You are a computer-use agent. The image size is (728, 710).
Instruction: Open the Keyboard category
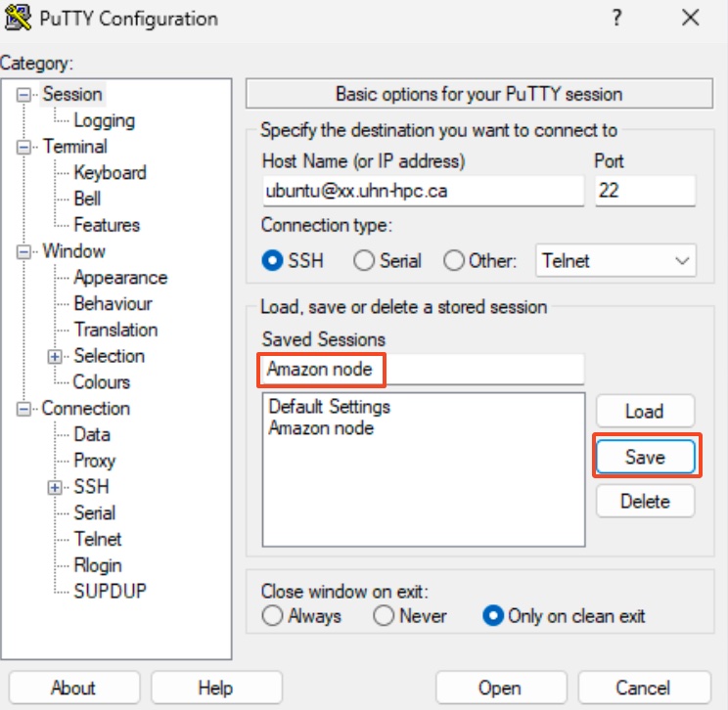(x=110, y=173)
